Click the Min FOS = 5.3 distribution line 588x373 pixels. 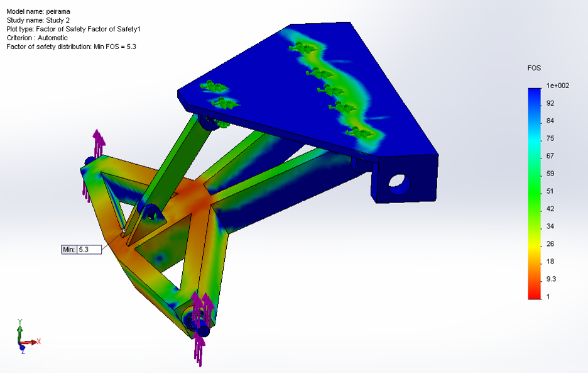coord(71,47)
